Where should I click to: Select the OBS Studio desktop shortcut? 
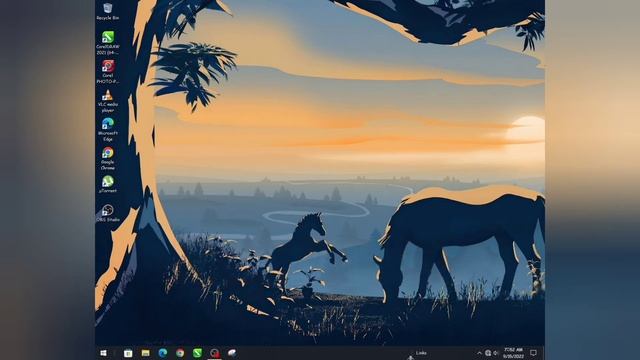pos(108,213)
